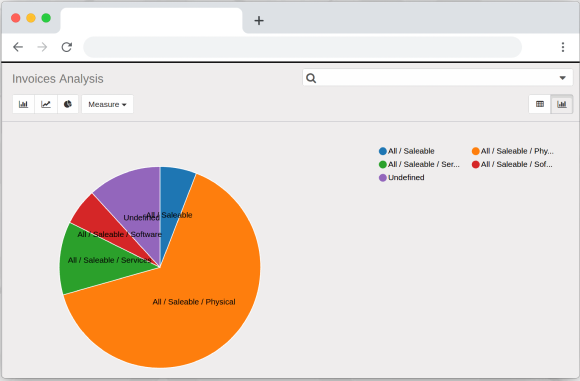Toggle the Undefined legend series

pyautogui.click(x=402, y=178)
